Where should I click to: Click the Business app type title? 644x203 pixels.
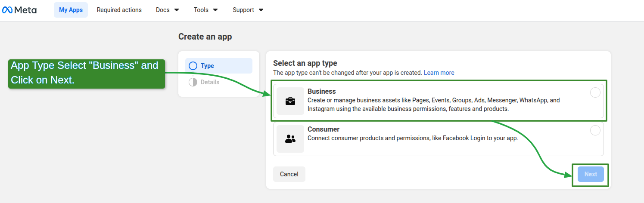[x=322, y=92]
